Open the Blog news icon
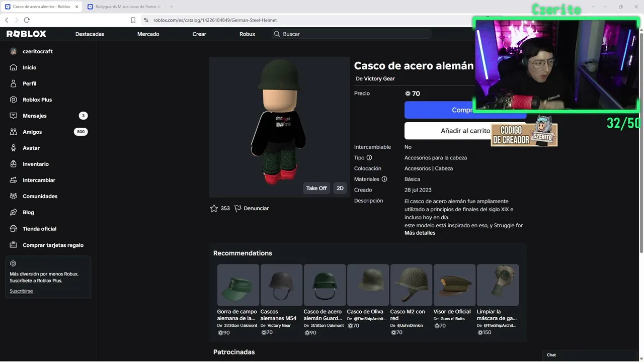 click(14, 212)
